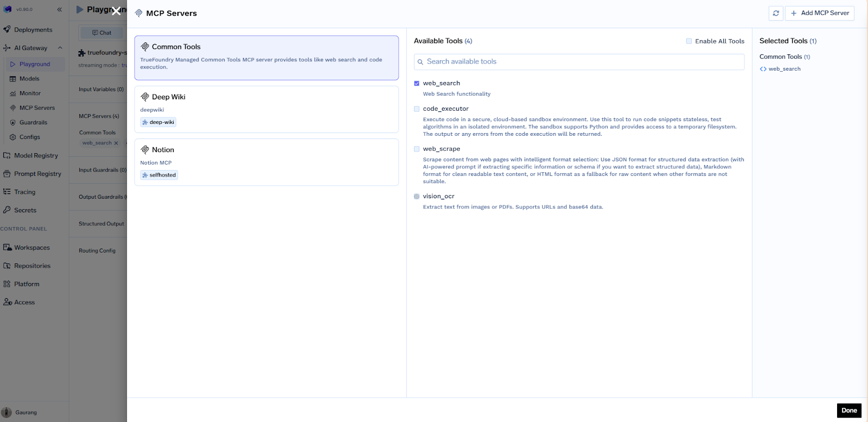Click the deep-wiki tag
868x422 pixels.
coord(158,122)
